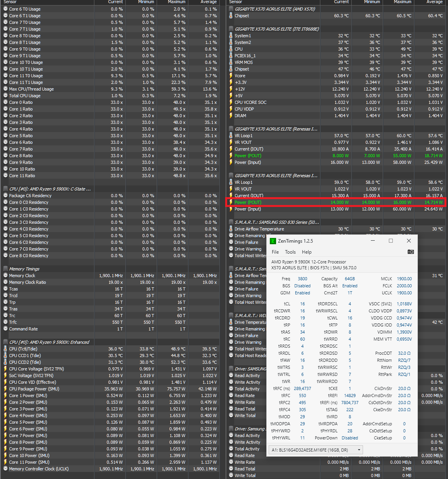Click thermometer icon beside PCIEX16_1

tap(231, 56)
